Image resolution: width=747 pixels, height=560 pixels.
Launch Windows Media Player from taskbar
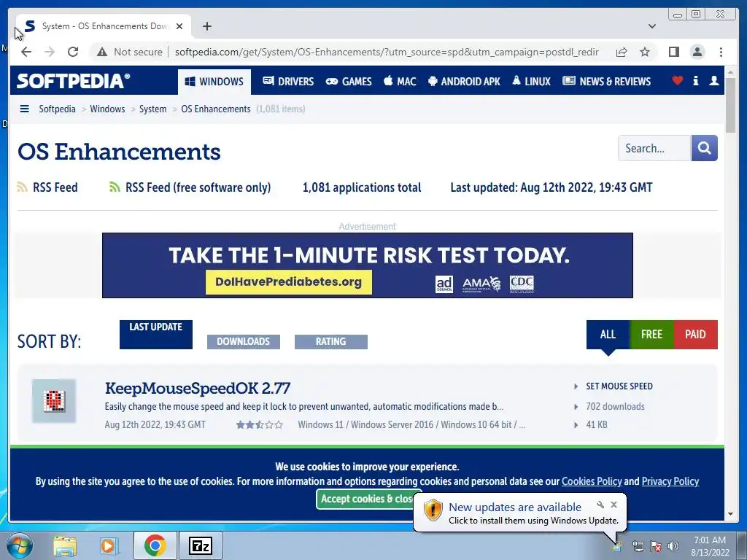[x=109, y=545]
